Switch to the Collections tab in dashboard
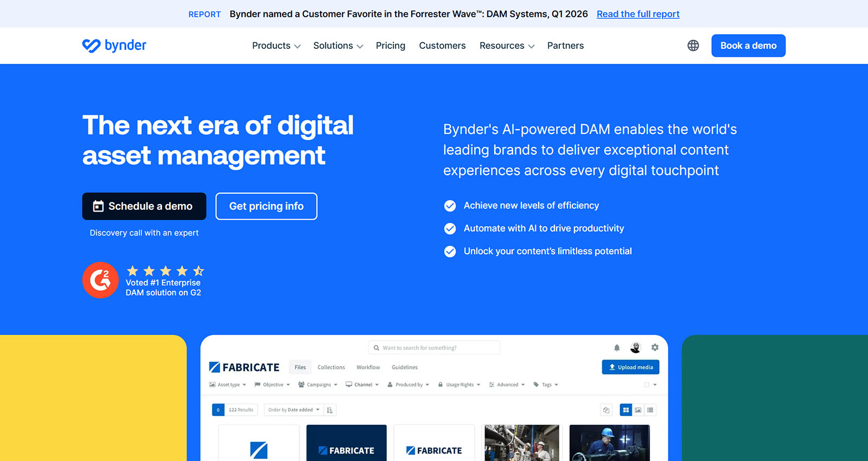This screenshot has width=868, height=461. [331, 367]
